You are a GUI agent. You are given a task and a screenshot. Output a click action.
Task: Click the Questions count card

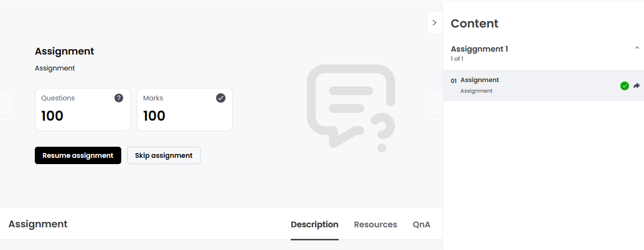point(83,110)
